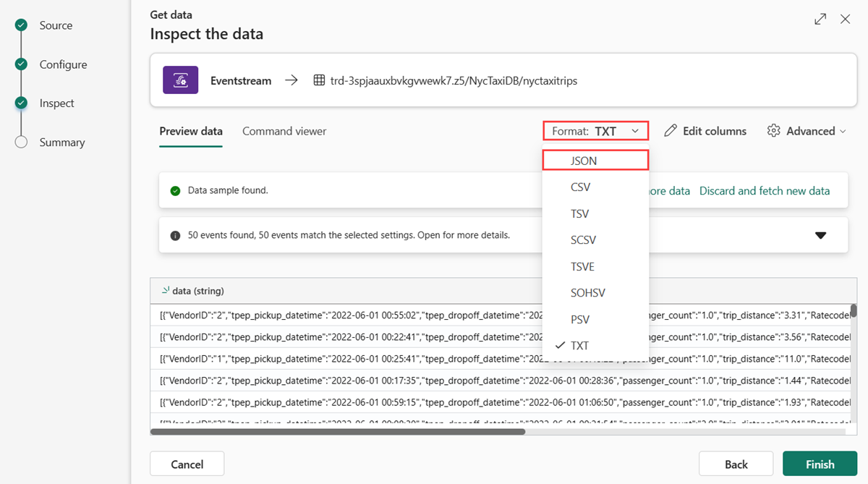Click the Inspect step checkmark
Image resolution: width=868 pixels, height=484 pixels.
[x=21, y=103]
